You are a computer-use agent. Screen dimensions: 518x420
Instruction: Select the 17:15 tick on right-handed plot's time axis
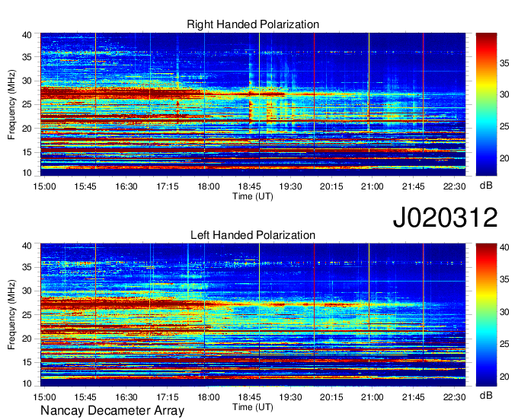[x=168, y=186]
